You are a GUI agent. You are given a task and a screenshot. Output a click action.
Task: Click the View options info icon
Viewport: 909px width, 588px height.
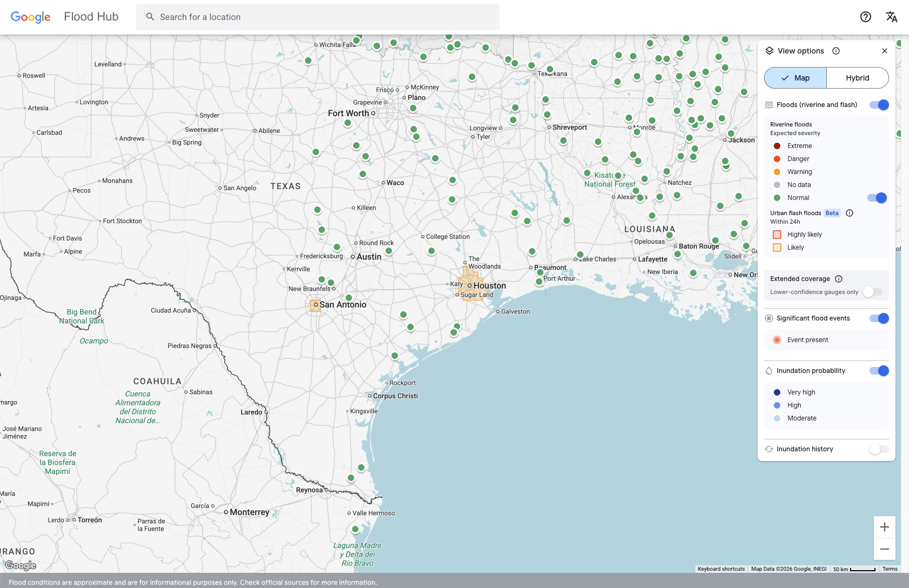click(836, 51)
